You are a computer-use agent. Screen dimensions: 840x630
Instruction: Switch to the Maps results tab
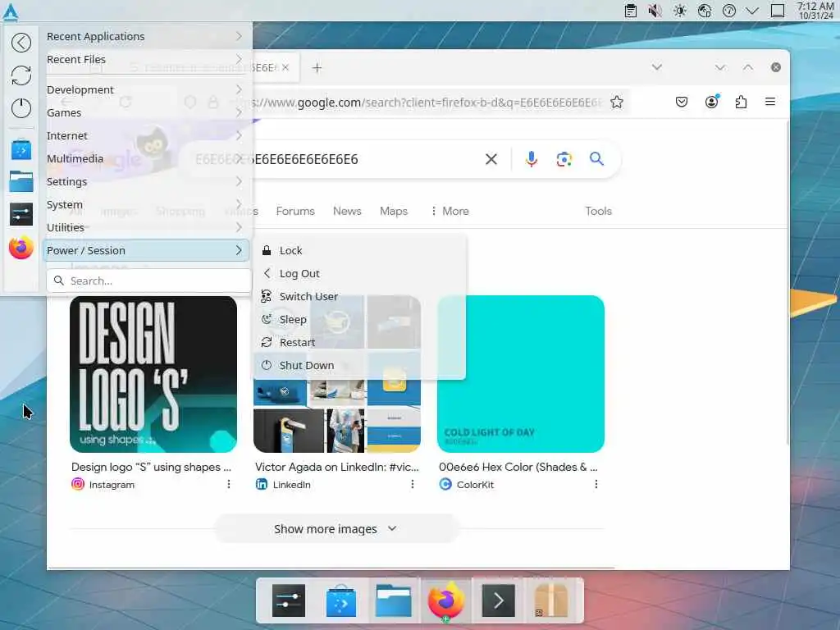point(394,211)
